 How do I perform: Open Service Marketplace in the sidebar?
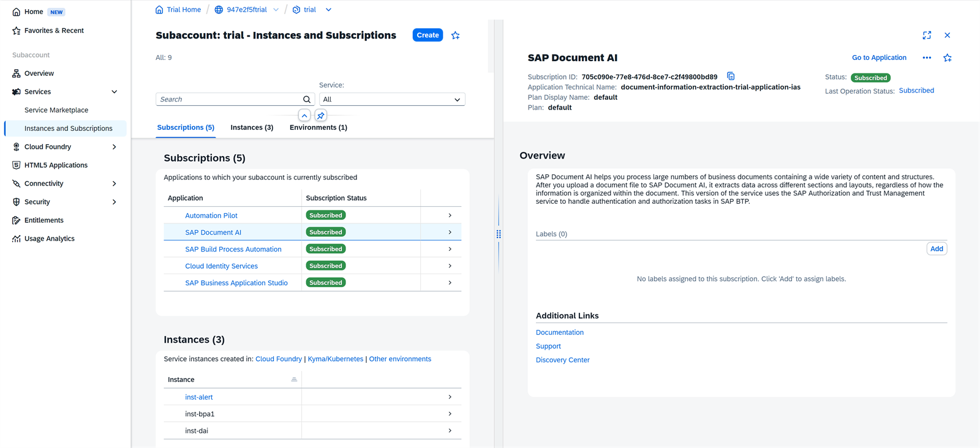(x=56, y=110)
